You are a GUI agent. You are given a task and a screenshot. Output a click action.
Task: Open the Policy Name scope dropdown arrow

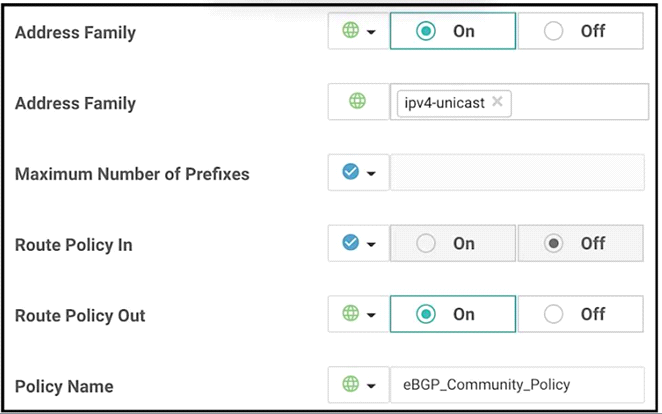click(x=371, y=386)
